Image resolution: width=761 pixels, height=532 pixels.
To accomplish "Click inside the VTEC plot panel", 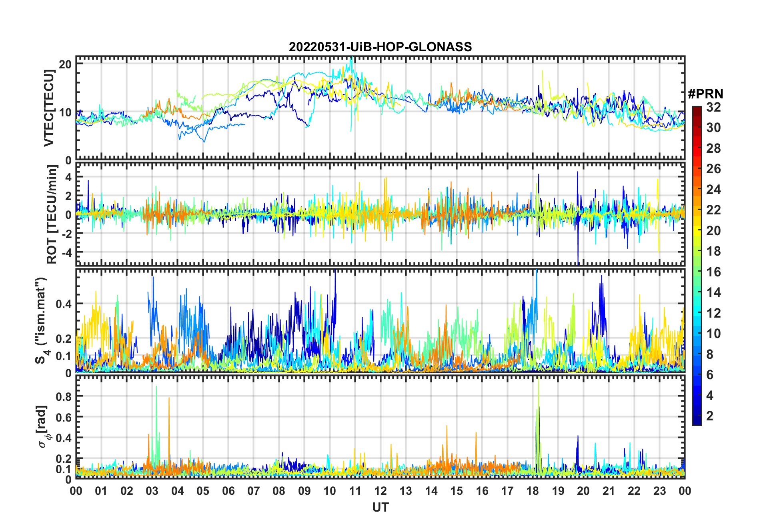I will pos(380,108).
